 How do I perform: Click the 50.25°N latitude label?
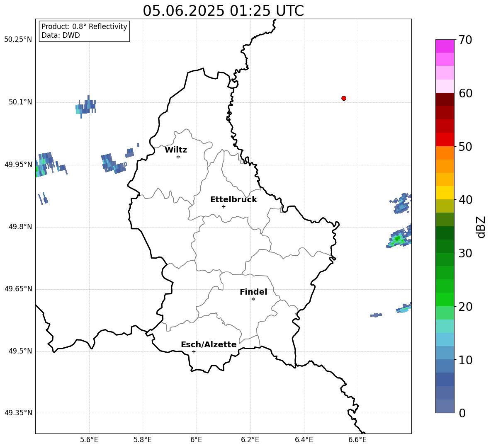[x=18, y=40]
